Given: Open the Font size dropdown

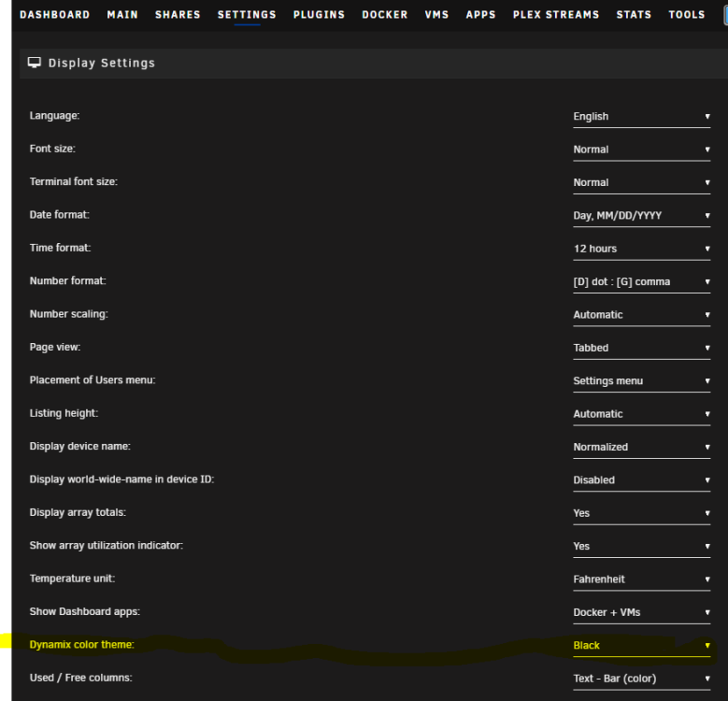Looking at the screenshot, I should tap(642, 150).
